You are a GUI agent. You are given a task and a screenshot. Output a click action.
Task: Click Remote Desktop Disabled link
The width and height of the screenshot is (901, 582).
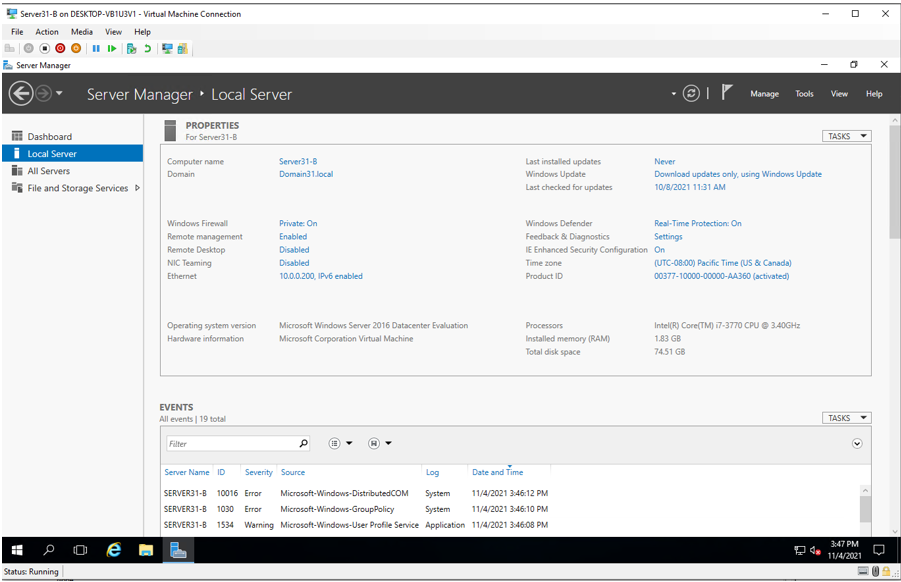click(294, 250)
